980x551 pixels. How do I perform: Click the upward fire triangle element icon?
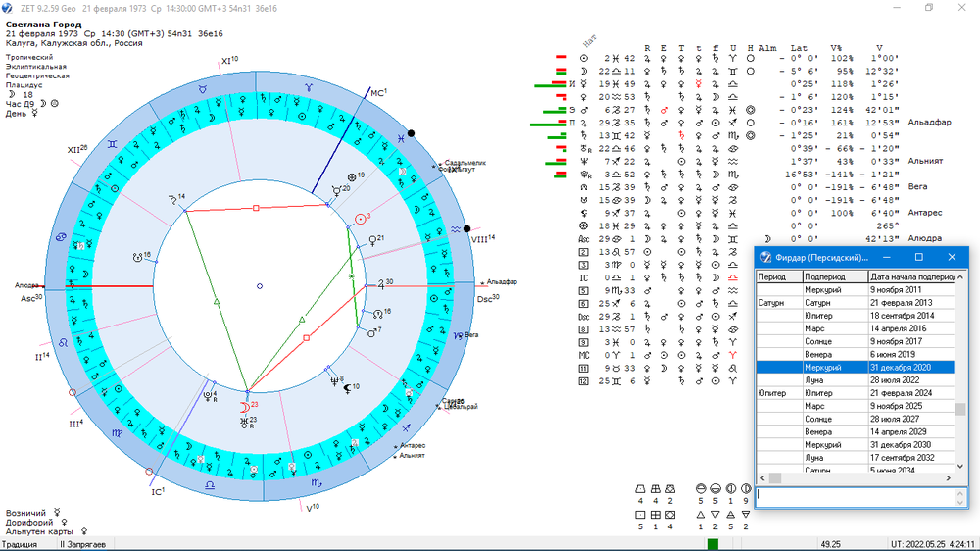pos(700,515)
